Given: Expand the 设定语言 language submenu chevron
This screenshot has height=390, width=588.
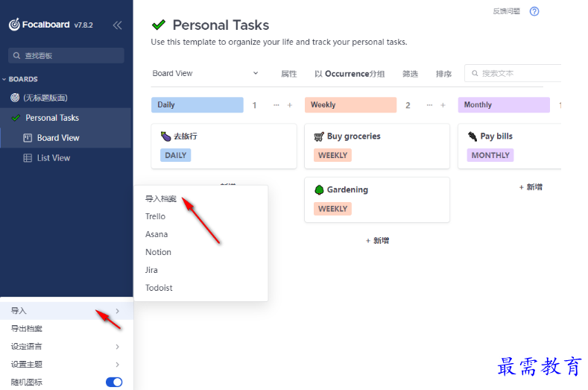Looking at the screenshot, I should (117, 347).
